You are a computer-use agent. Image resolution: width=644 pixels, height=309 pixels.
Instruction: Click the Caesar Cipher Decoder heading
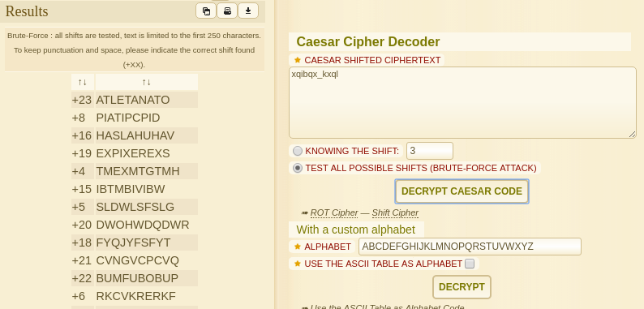point(368,42)
